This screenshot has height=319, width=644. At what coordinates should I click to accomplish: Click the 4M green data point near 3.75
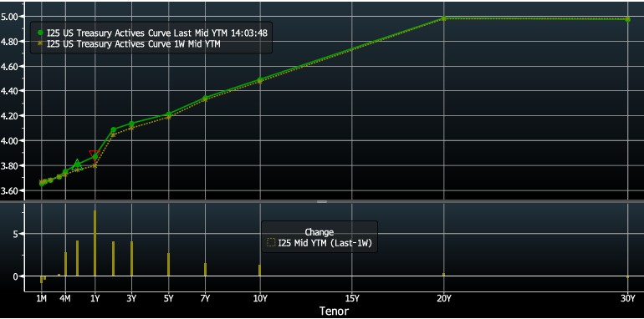(x=65, y=171)
